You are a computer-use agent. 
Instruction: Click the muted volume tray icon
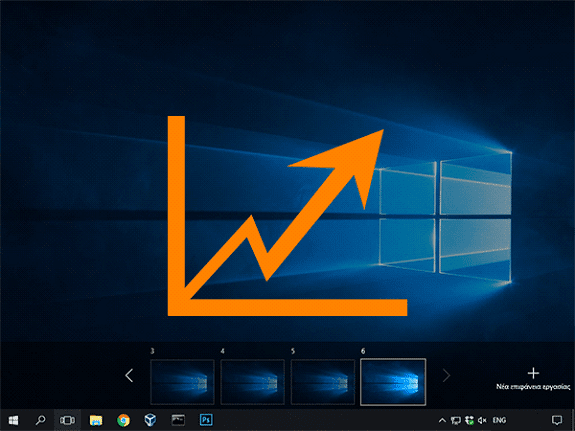pos(482,420)
